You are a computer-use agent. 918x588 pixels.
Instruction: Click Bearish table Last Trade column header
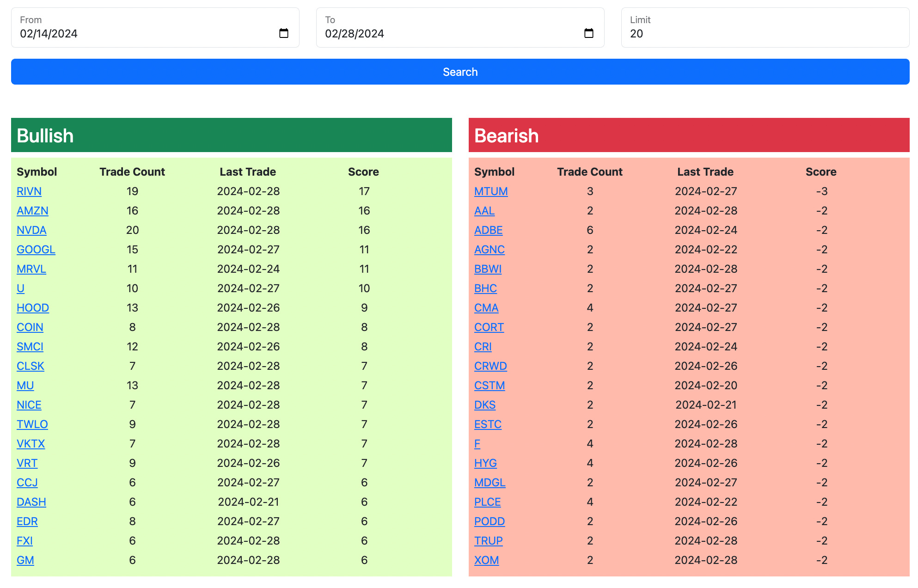click(705, 172)
